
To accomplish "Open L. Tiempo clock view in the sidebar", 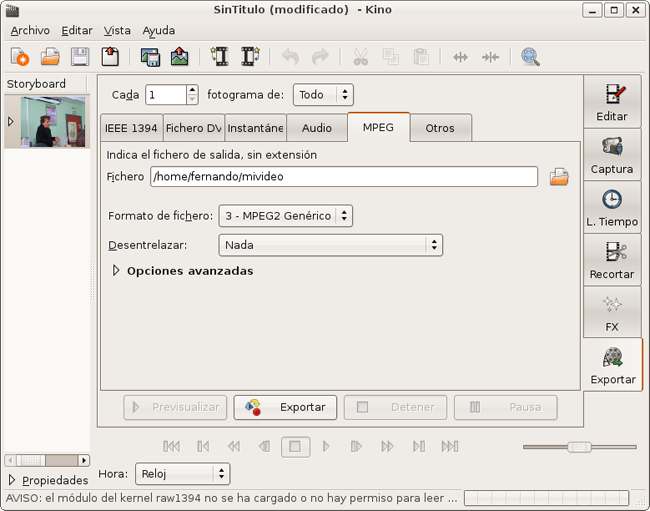I will [612, 208].
